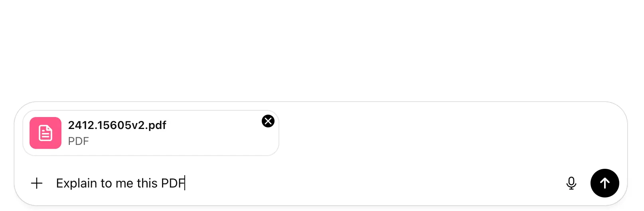Add another file using the plus icon
The image size is (644, 211).
click(37, 183)
